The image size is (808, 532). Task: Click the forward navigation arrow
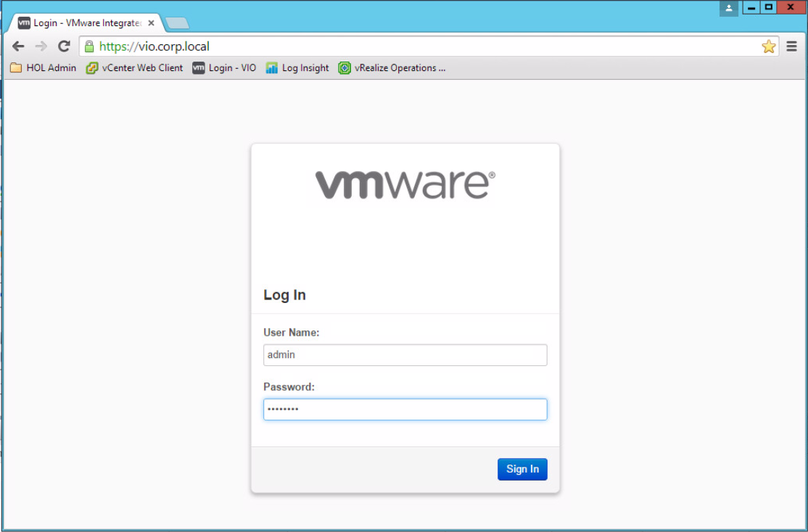pos(41,46)
